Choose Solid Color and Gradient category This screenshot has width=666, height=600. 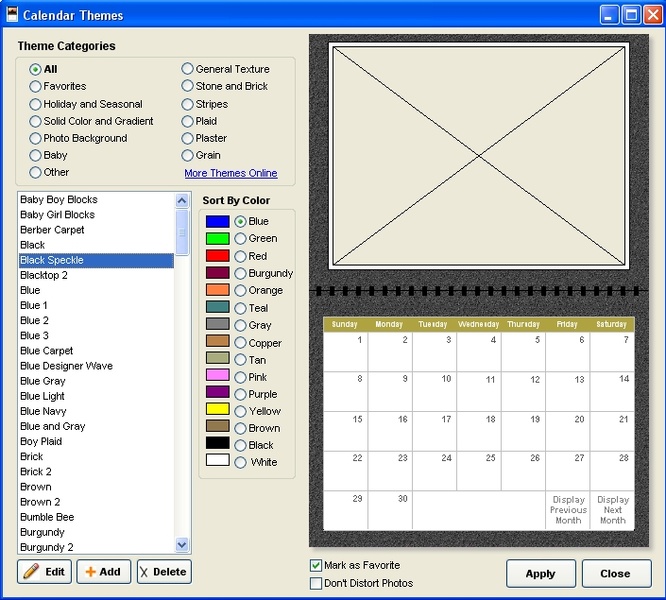click(35, 121)
